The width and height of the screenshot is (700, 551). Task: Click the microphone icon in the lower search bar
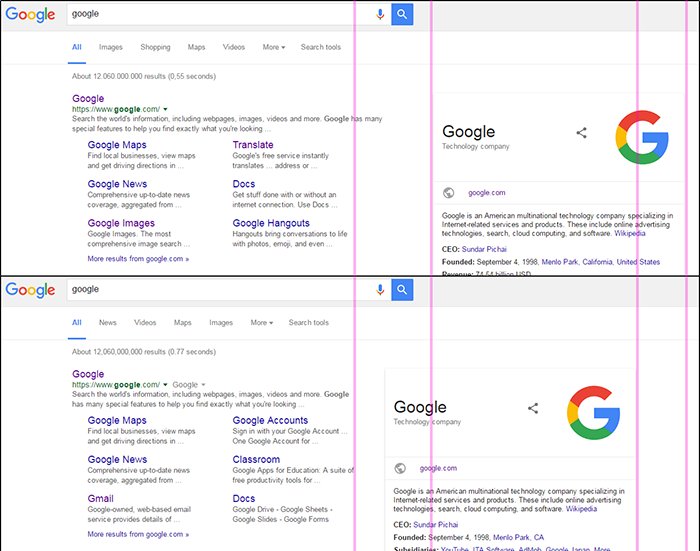pyautogui.click(x=380, y=290)
